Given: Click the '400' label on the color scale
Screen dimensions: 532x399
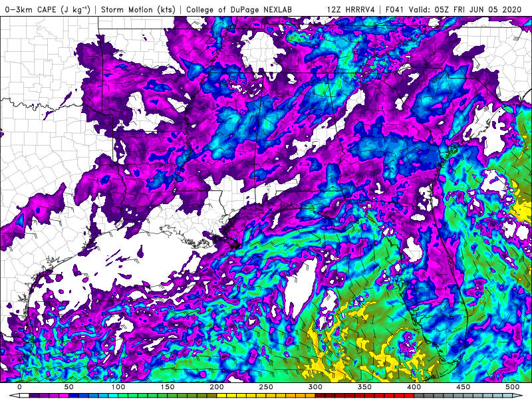Looking at the screenshot, I should point(414,387).
